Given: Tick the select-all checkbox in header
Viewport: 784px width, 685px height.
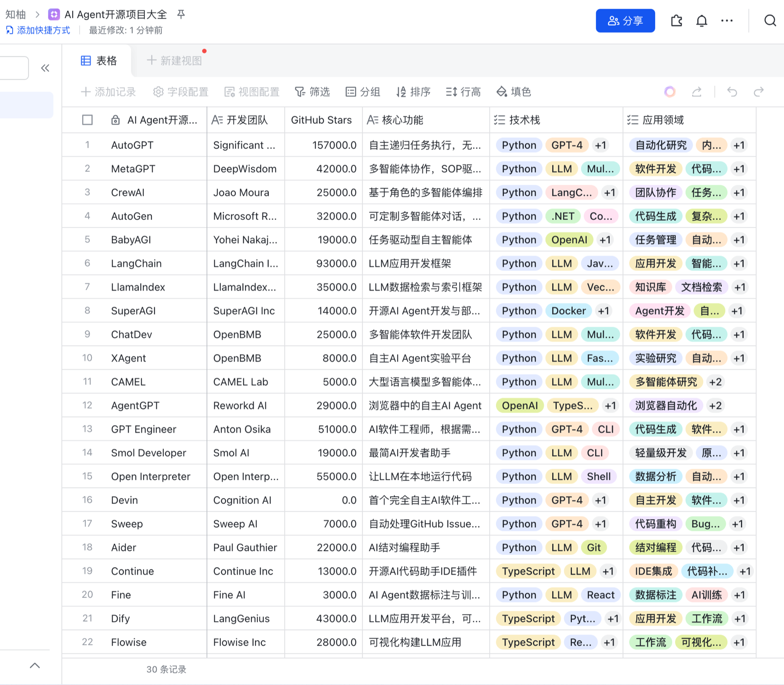Looking at the screenshot, I should click(87, 120).
